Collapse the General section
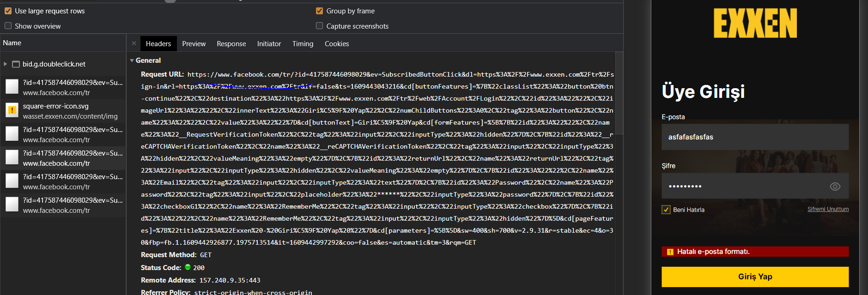Screen dimensions: 868x295 [132, 60]
